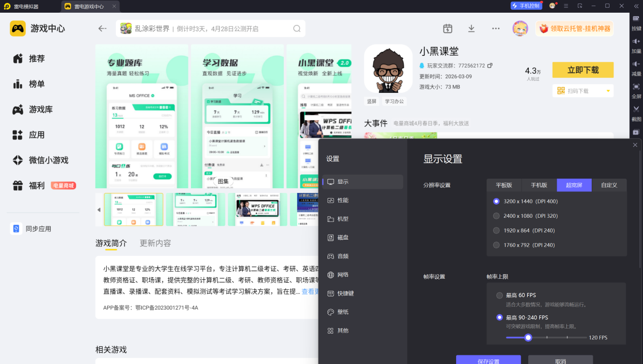Expand description with 查看更多 link
The width and height of the screenshot is (643, 364).
point(310,291)
